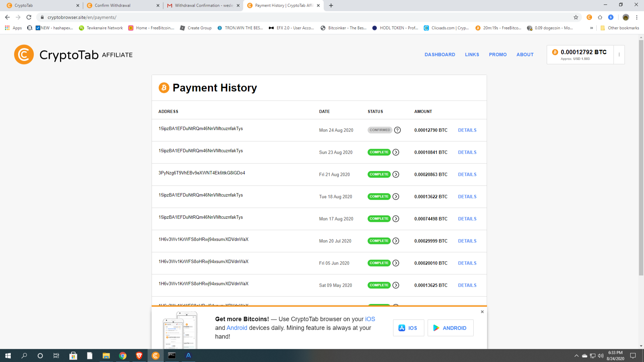Click the Android link in banner text

(x=237, y=328)
